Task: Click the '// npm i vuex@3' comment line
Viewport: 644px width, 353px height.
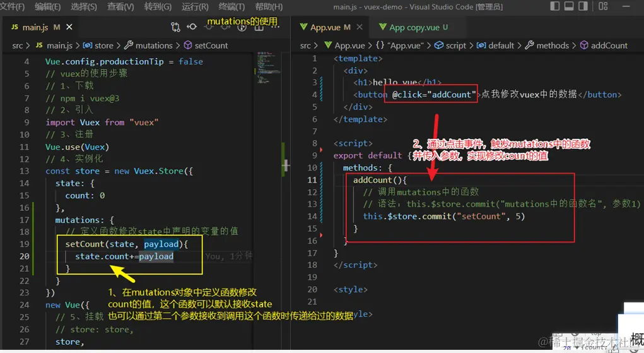Action: tap(82, 99)
